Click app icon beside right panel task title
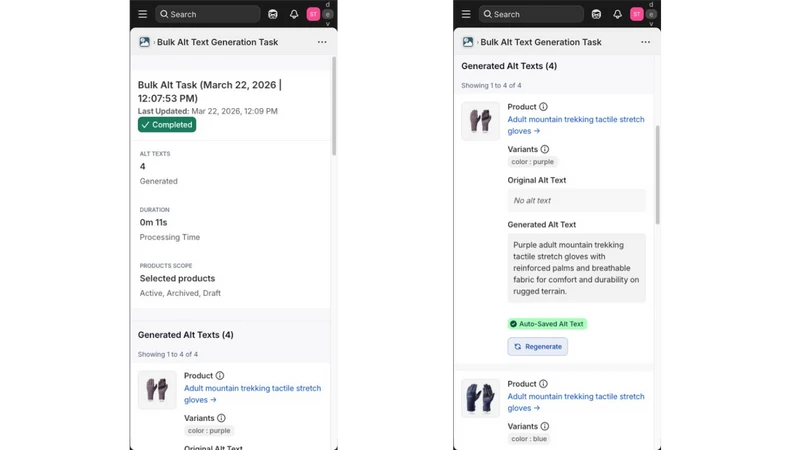Image resolution: width=800 pixels, height=450 pixels. [x=468, y=42]
